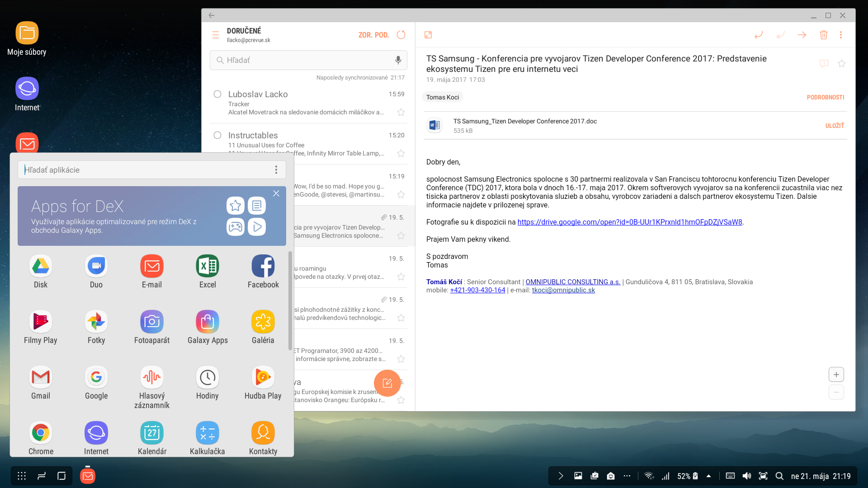Screen dimensions: 868x488
Task: Star the open Tizen conference email
Action: click(842, 63)
